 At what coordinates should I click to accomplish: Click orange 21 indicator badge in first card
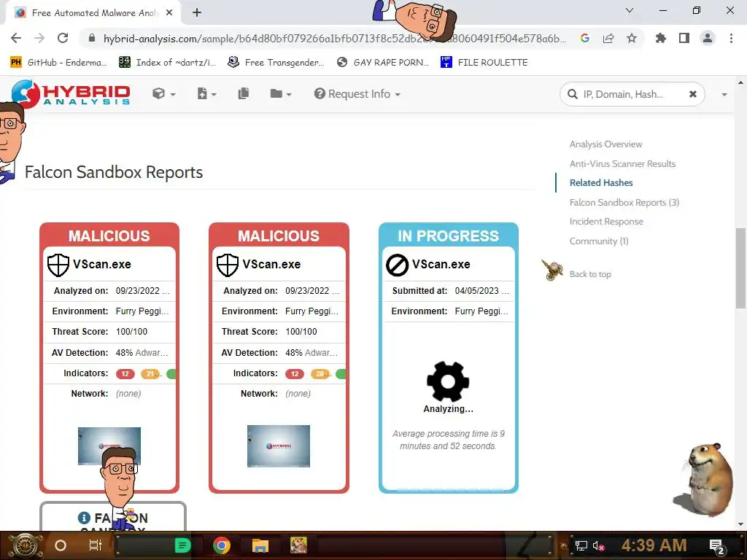click(150, 374)
